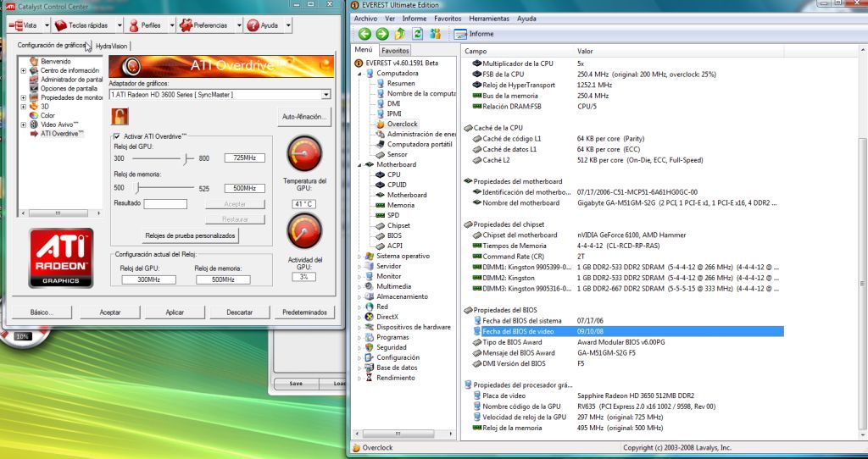Screen dimensions: 868x459
Task: Collapse Computadora node in EVEREST
Action: [x=359, y=73]
